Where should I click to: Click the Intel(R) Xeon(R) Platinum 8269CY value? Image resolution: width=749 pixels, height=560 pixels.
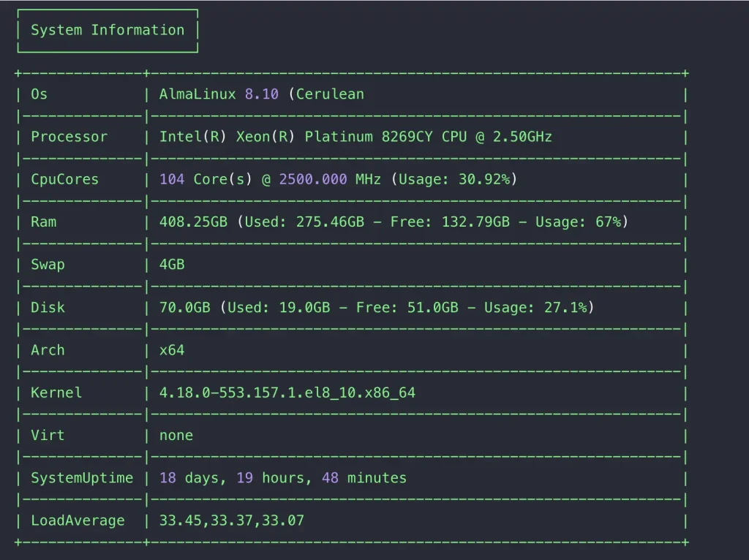click(356, 137)
